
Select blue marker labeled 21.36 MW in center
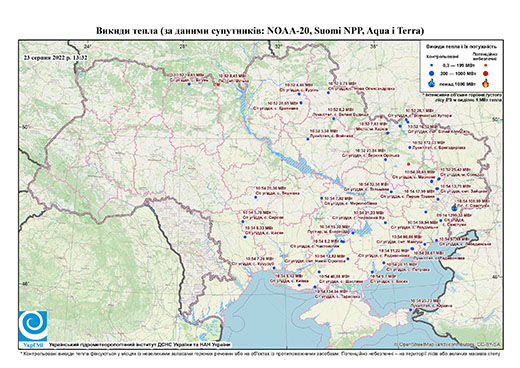point(256,197)
